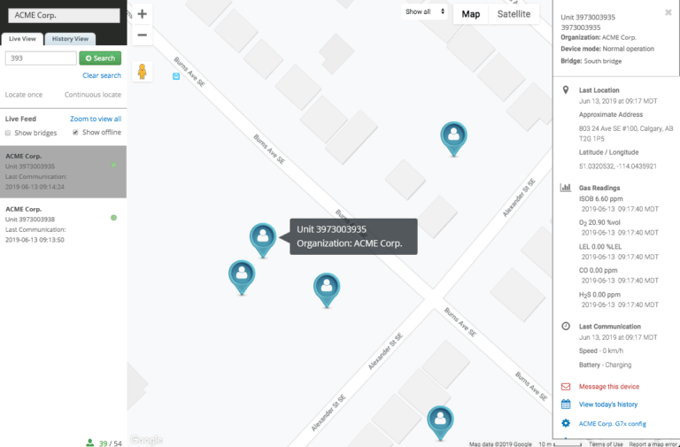The width and height of the screenshot is (680, 447).
Task: Click the Street View pegman icon
Action: 142,72
